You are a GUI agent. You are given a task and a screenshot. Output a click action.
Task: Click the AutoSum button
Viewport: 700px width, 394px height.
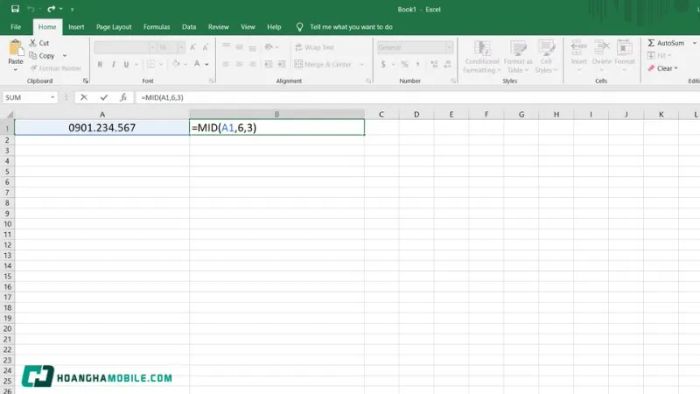[x=666, y=43]
